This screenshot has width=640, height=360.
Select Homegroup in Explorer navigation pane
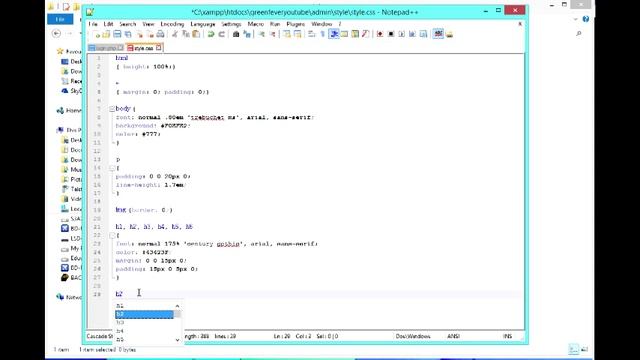[69, 111]
